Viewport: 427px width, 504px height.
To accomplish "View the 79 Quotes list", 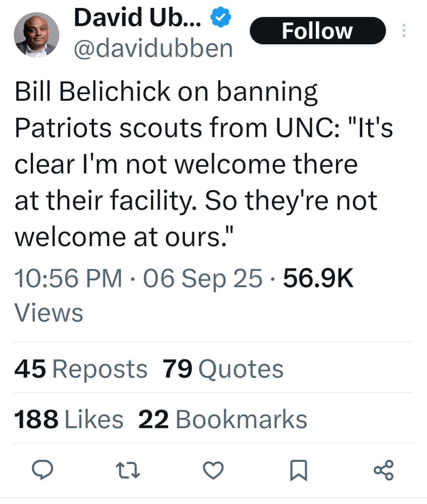I will point(223,369).
